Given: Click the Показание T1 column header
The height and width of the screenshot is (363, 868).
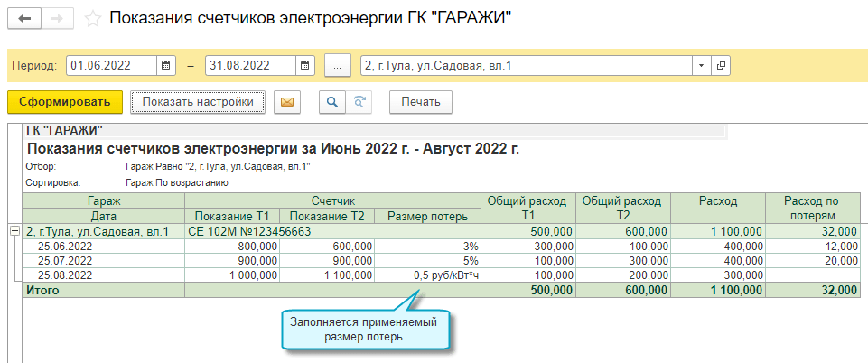Looking at the screenshot, I should click(x=232, y=217).
